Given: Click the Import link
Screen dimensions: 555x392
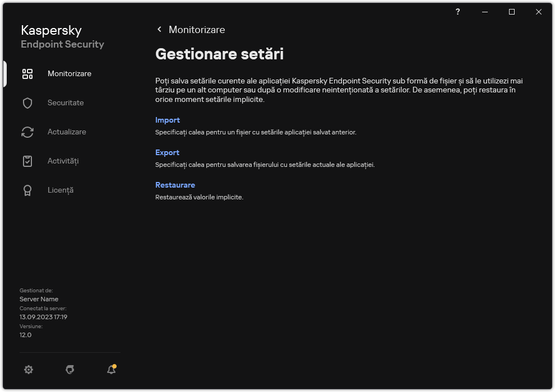Looking at the screenshot, I should point(167,120).
